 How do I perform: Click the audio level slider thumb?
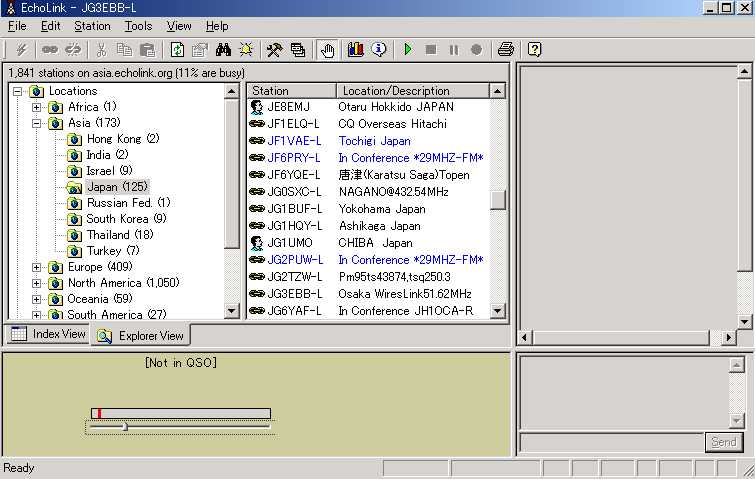point(124,427)
